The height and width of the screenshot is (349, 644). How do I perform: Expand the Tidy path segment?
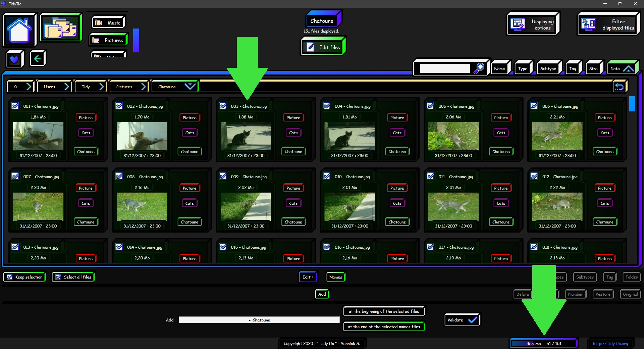pos(91,87)
